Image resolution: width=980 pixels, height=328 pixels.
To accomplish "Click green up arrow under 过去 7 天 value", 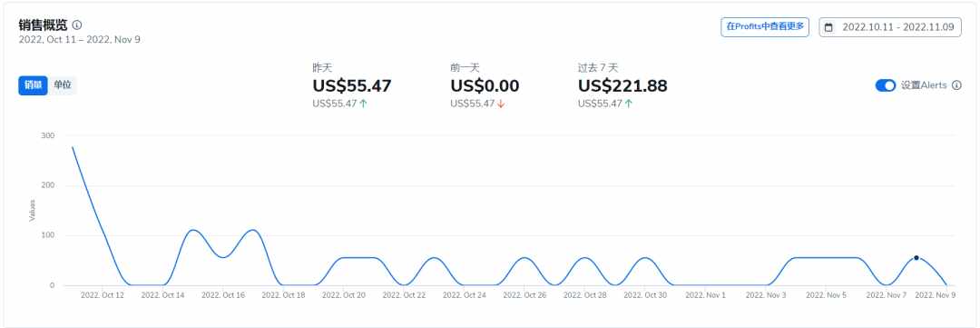I will pos(628,104).
